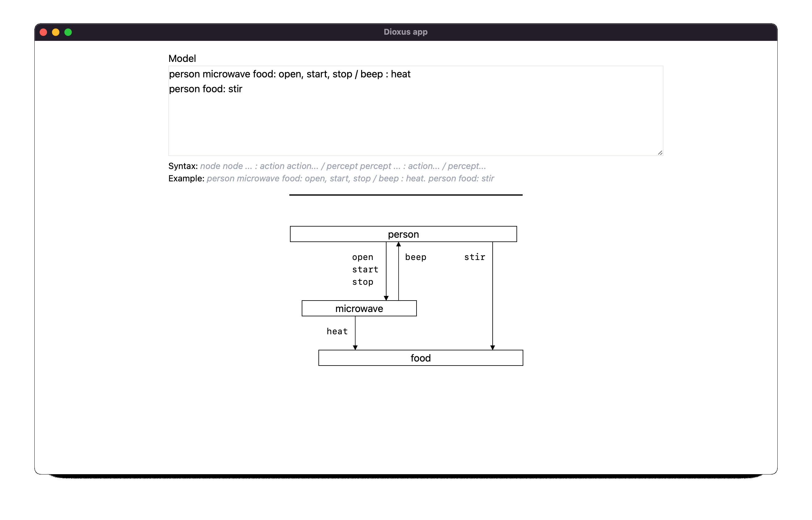The height and width of the screenshot is (520, 812).
Task: Click the green fullscreen window button
Action: (68, 32)
